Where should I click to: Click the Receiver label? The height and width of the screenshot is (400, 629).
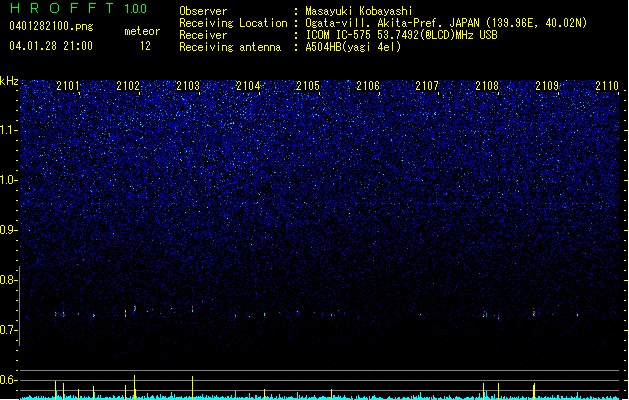point(203,35)
